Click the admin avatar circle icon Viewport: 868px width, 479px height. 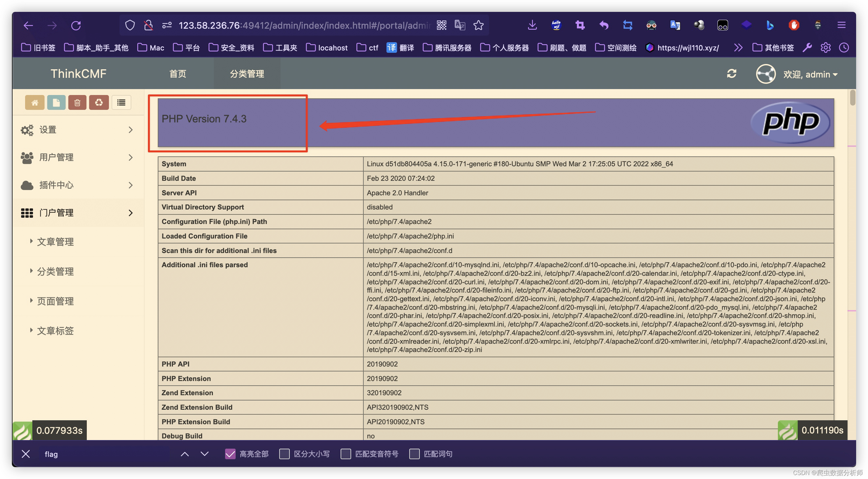point(766,74)
